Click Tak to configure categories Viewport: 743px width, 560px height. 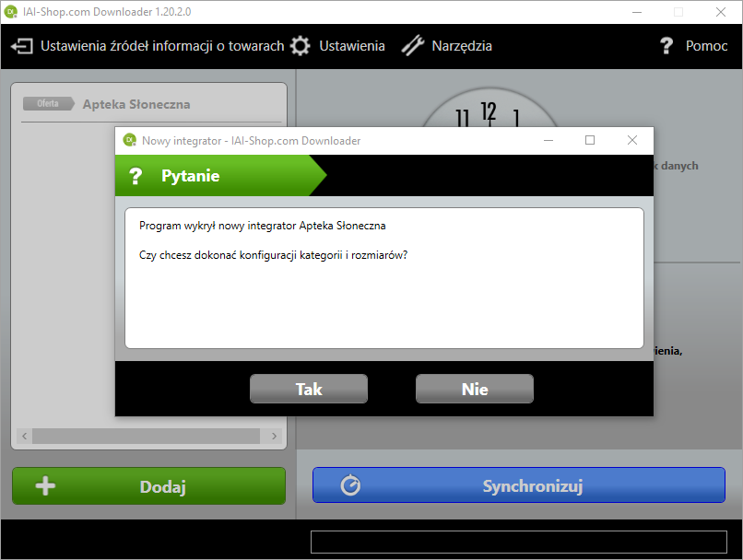[x=309, y=389]
